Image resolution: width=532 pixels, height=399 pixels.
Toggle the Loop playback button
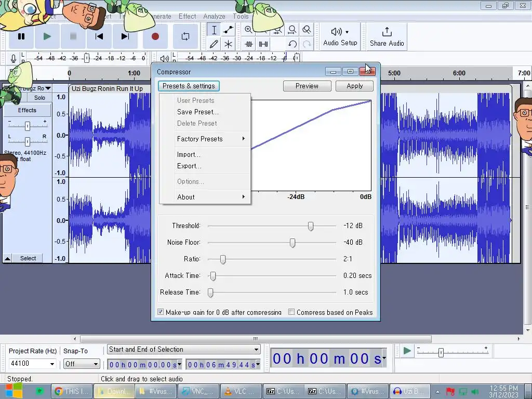click(185, 36)
